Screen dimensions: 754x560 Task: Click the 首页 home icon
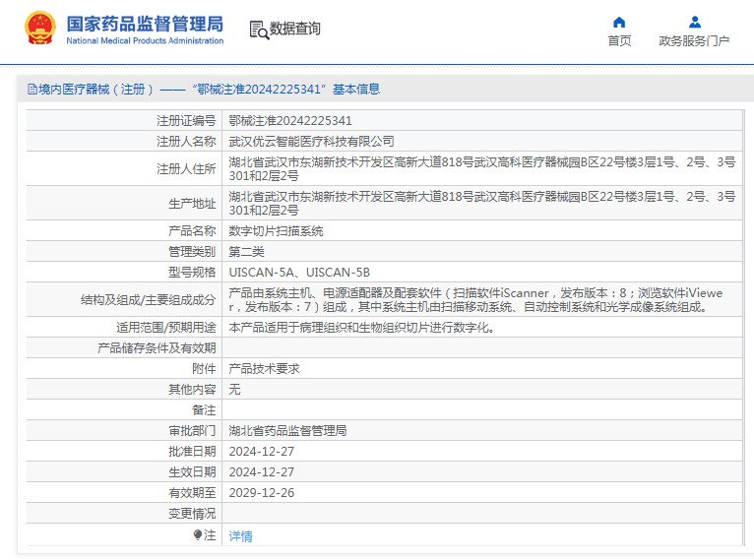click(619, 22)
